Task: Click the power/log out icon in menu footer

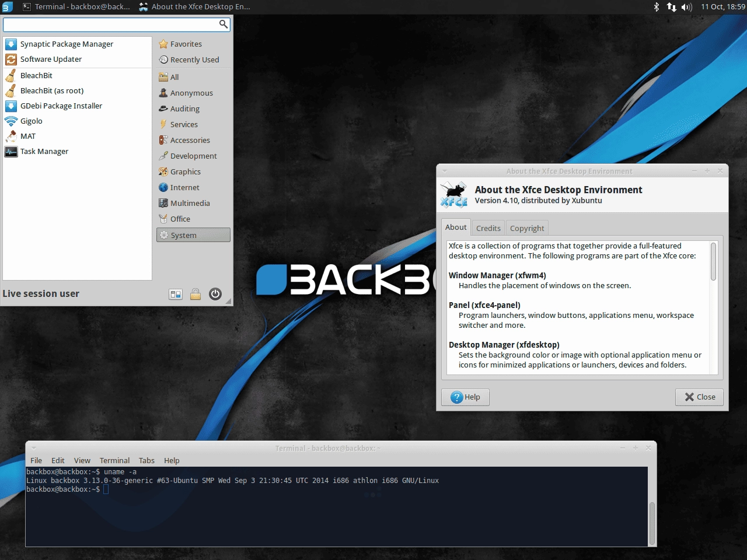Action: pyautogui.click(x=215, y=294)
